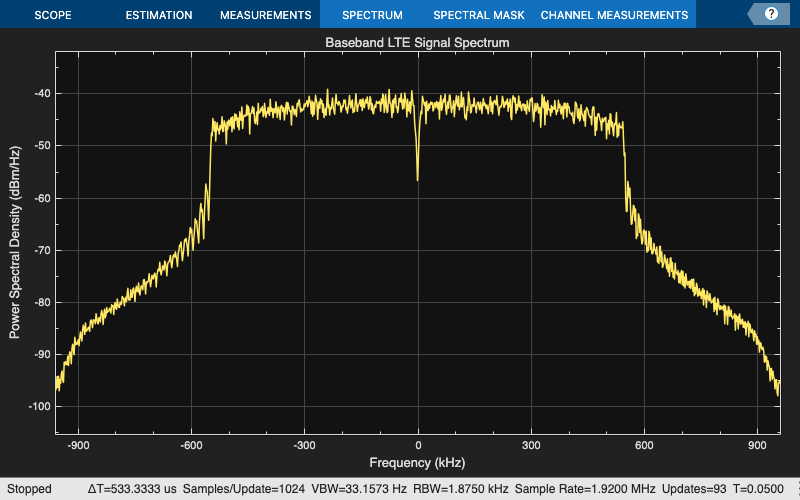Click the Stopped status text
The height and width of the screenshot is (500, 800).
coord(29,489)
